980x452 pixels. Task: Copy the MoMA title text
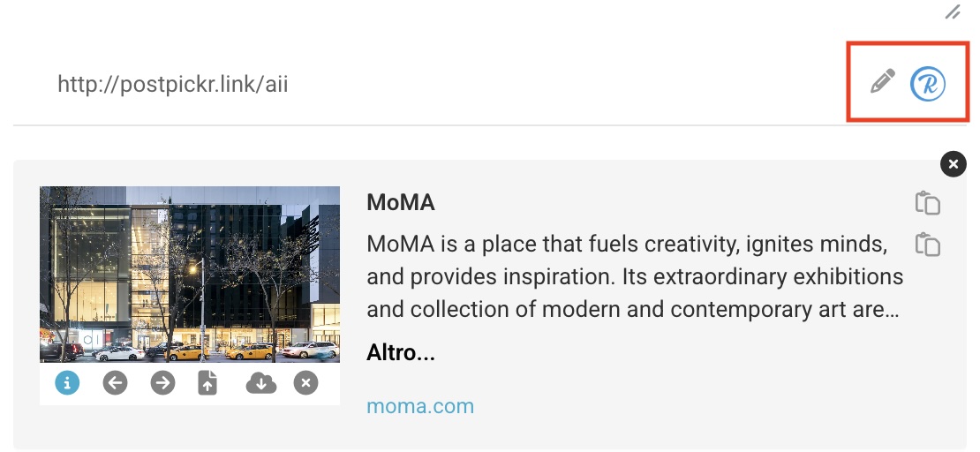click(x=927, y=203)
